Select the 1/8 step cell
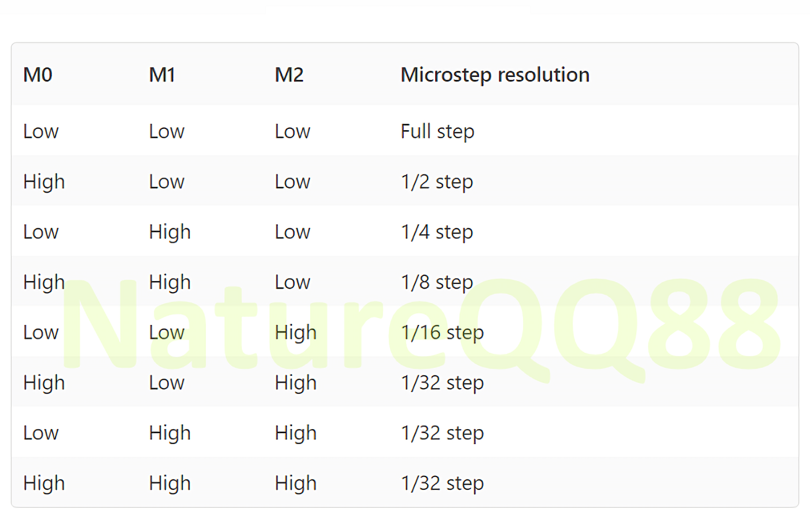The image size is (810, 532). click(x=437, y=282)
